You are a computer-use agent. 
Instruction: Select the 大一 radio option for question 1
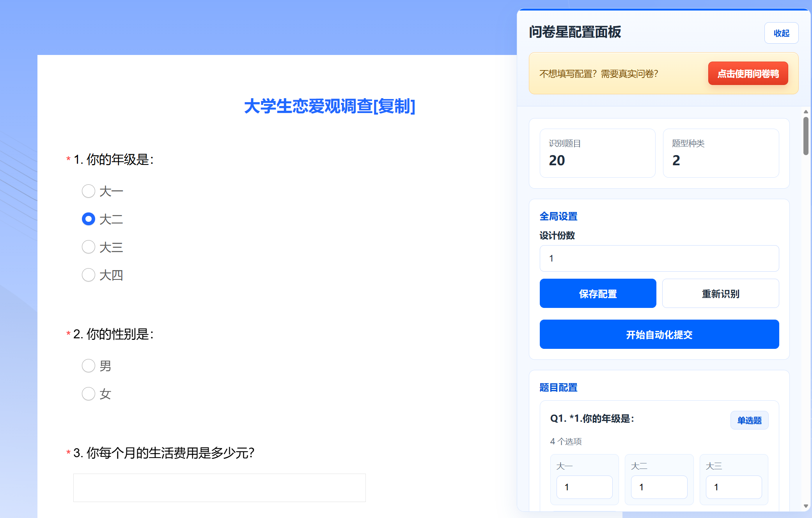(89, 191)
